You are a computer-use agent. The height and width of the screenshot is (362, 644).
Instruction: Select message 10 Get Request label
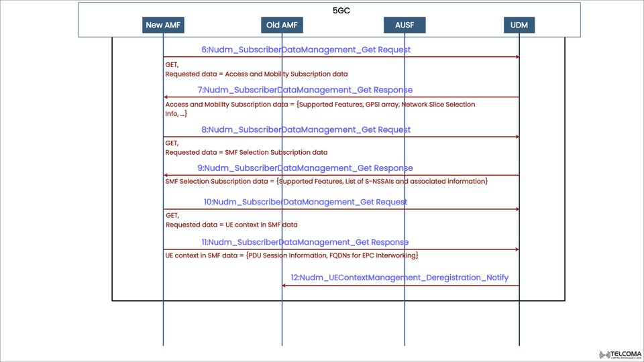(x=306, y=202)
